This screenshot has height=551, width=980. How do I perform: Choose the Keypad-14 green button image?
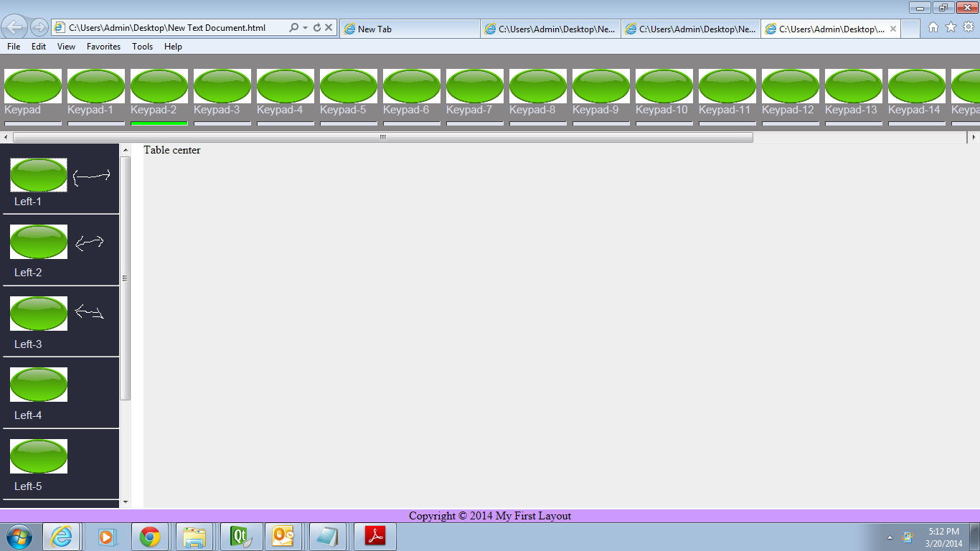coord(917,86)
